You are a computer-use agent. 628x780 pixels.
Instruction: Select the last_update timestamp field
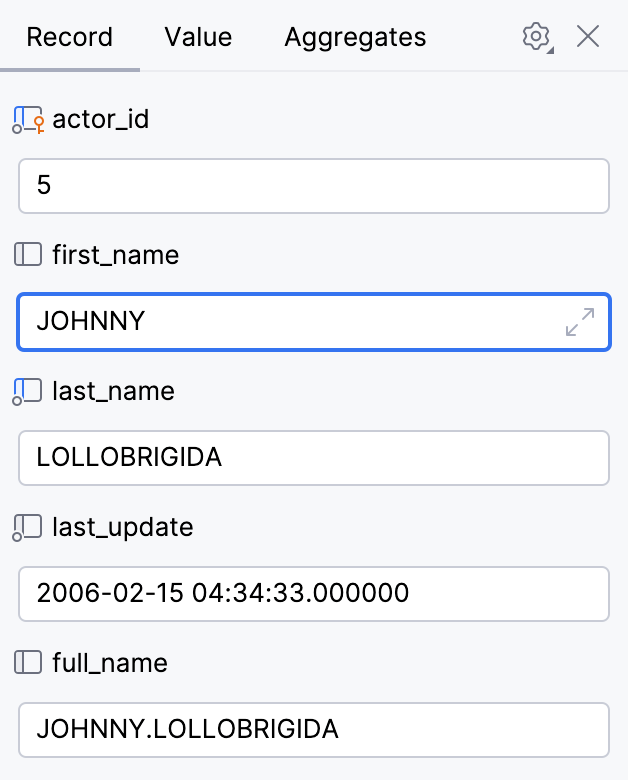(313, 594)
